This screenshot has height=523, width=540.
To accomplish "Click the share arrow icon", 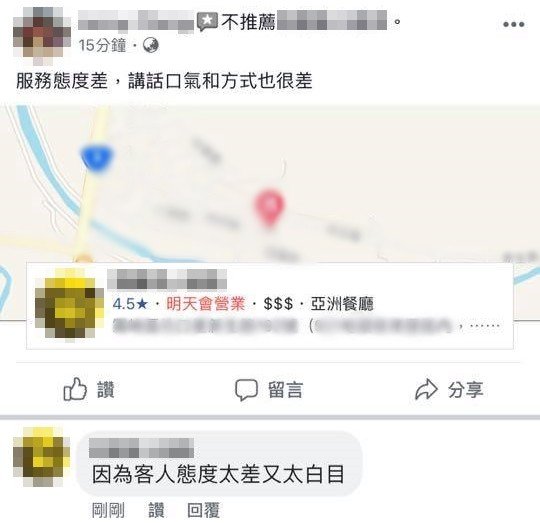I will 426,389.
